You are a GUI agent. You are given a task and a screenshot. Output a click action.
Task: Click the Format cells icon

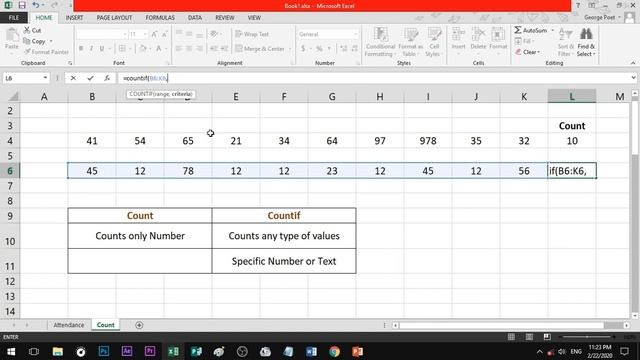click(498, 39)
